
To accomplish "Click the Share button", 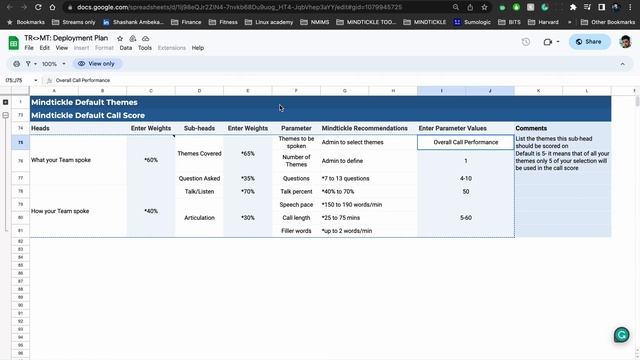I will click(x=589, y=42).
